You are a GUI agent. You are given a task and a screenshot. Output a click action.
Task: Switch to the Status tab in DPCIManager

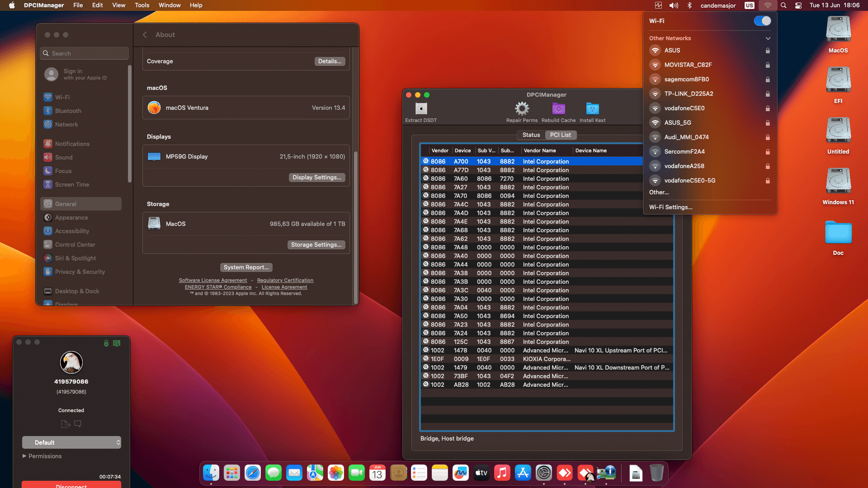pos(531,135)
